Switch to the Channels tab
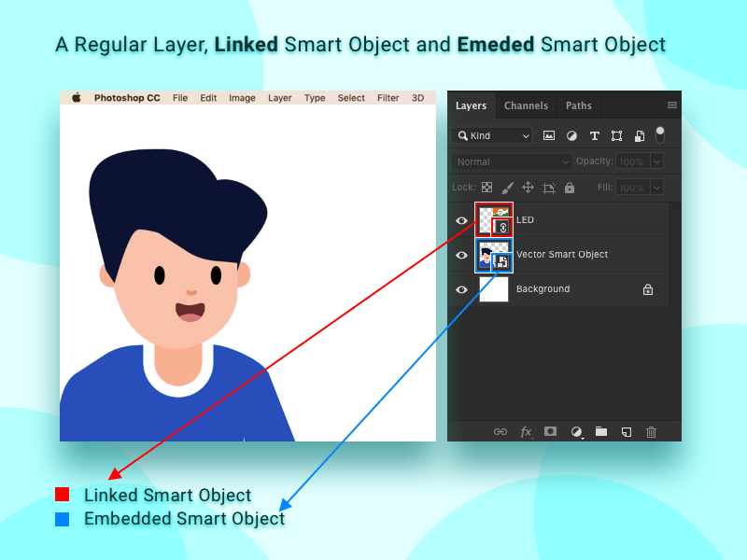 pos(526,105)
